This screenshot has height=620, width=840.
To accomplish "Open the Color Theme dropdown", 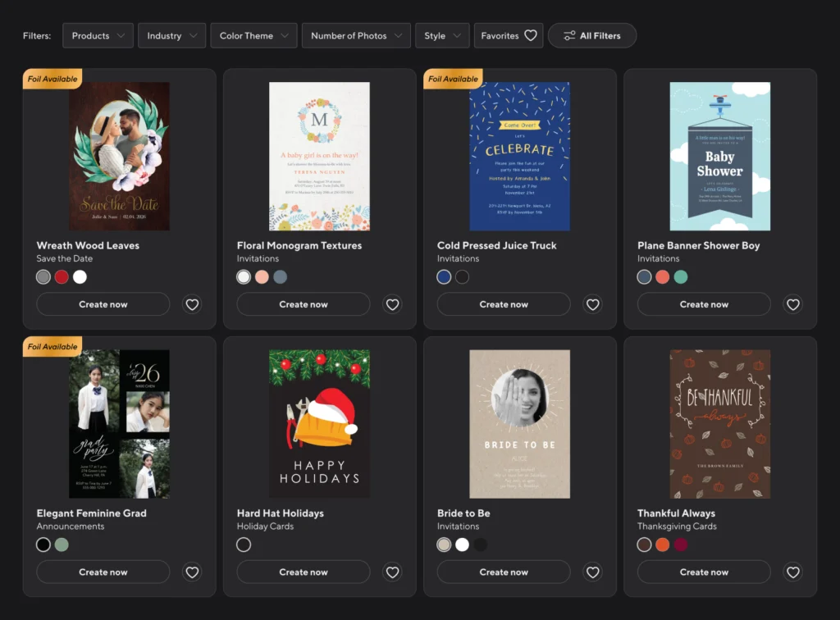I will (253, 36).
